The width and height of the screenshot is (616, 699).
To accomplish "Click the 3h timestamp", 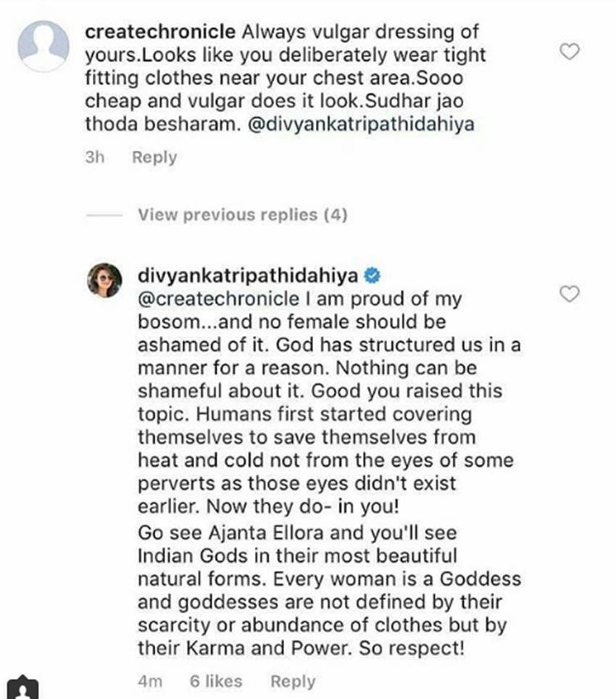I will (94, 157).
